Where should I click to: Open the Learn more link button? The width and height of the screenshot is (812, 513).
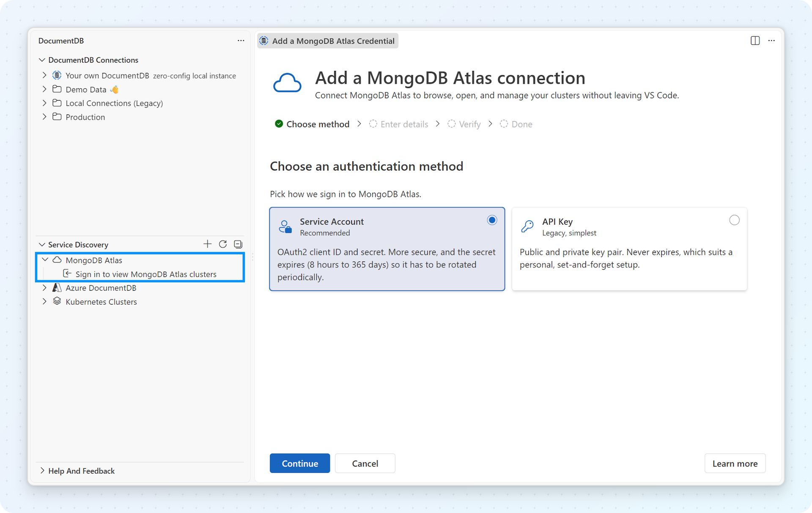735,463
